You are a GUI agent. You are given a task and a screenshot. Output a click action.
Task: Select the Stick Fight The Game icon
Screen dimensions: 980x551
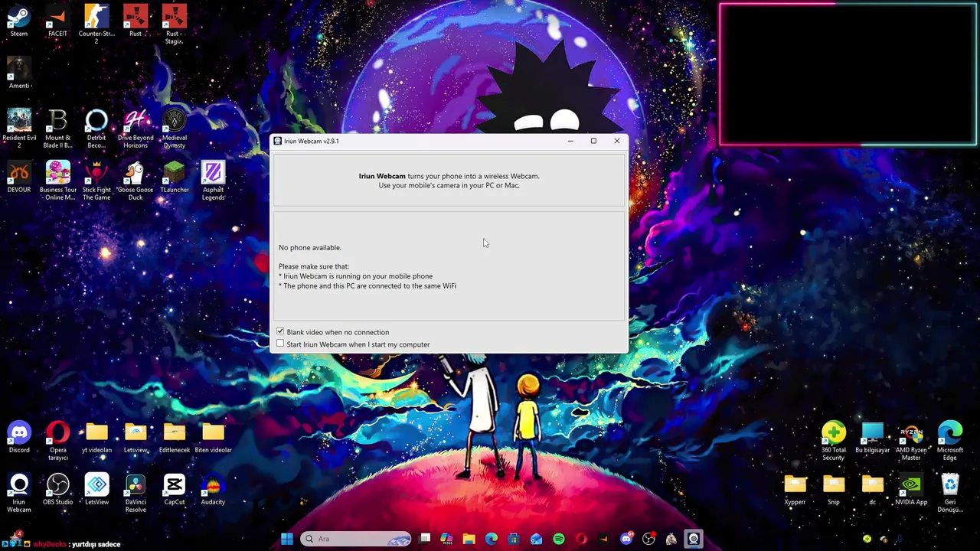click(x=96, y=181)
